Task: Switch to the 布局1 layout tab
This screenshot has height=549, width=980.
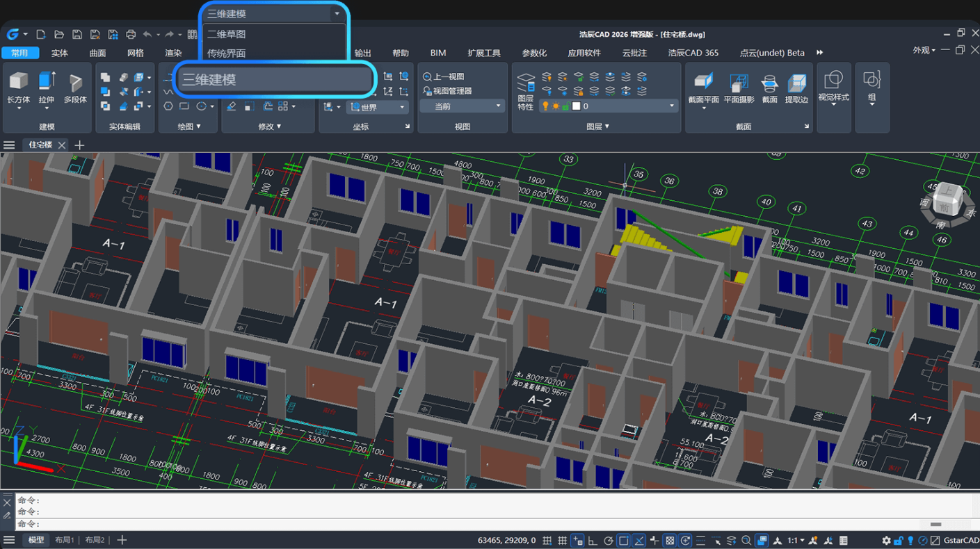Action: pyautogui.click(x=65, y=540)
